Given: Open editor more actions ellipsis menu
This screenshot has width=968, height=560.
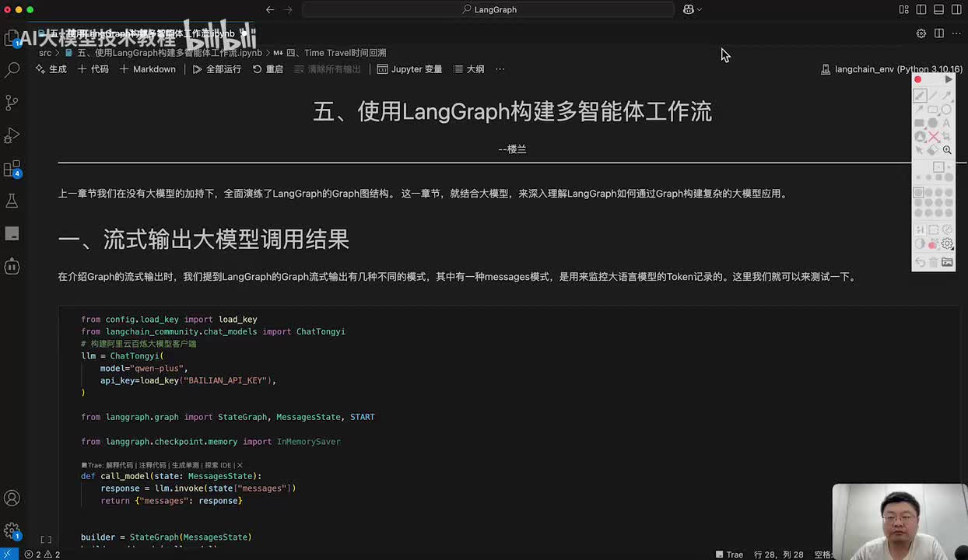Looking at the screenshot, I should (x=956, y=33).
